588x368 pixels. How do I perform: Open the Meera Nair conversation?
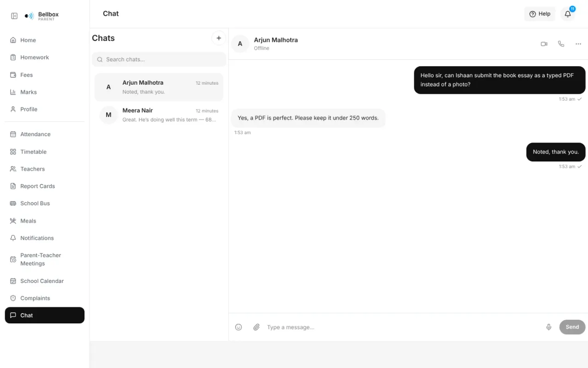[159, 115]
